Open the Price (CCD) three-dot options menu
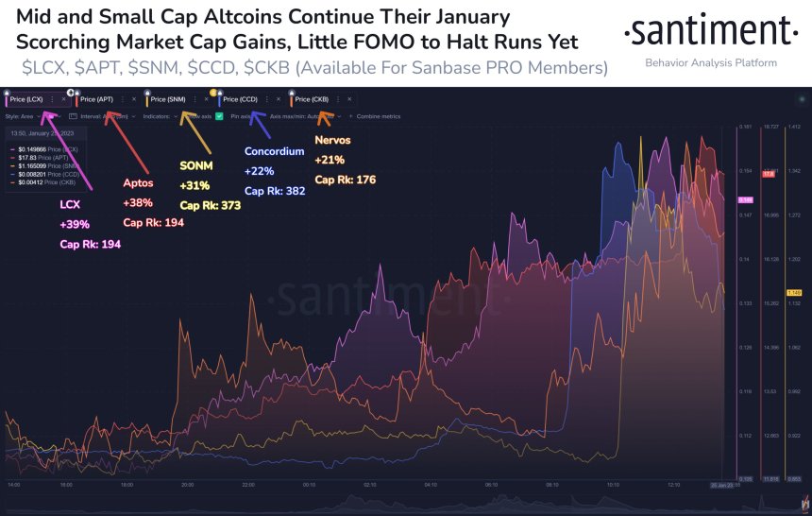 (267, 99)
